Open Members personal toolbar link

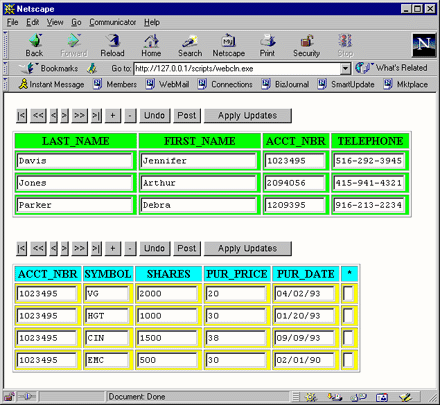coord(115,84)
